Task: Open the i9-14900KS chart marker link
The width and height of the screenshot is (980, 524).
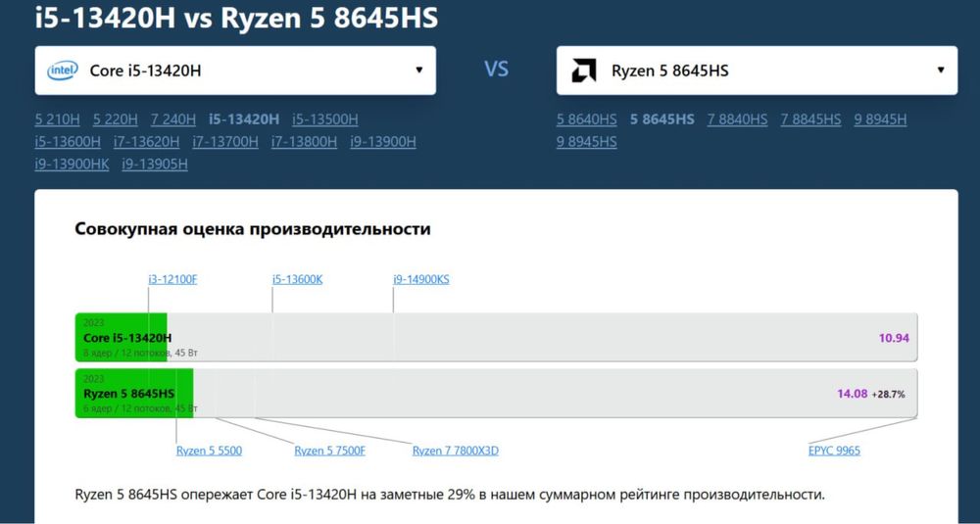Action: coord(421,279)
